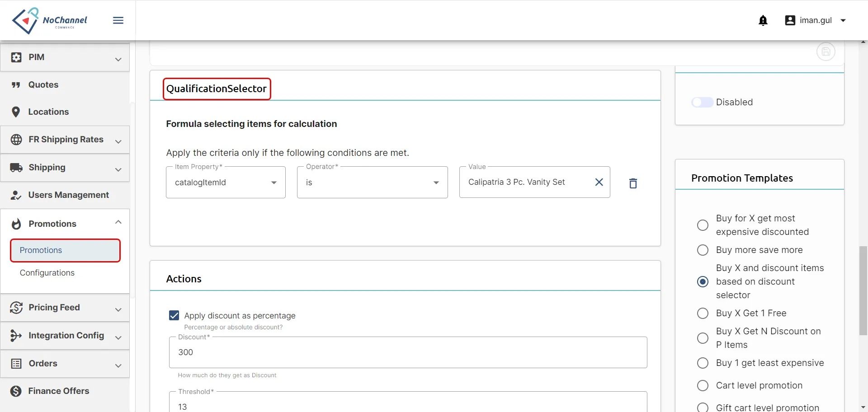The width and height of the screenshot is (868, 412).
Task: Click the user avatar icon
Action: click(790, 20)
